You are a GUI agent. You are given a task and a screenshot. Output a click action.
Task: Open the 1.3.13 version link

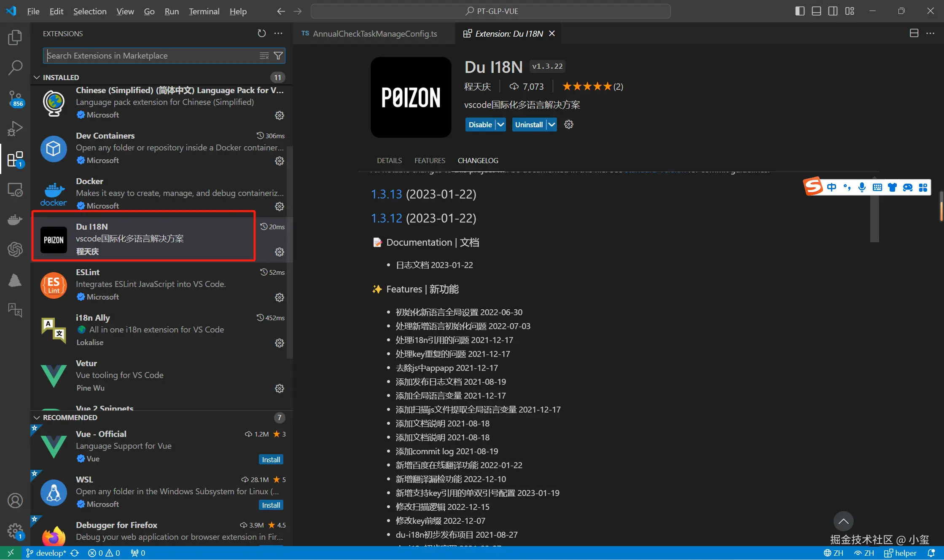point(386,194)
